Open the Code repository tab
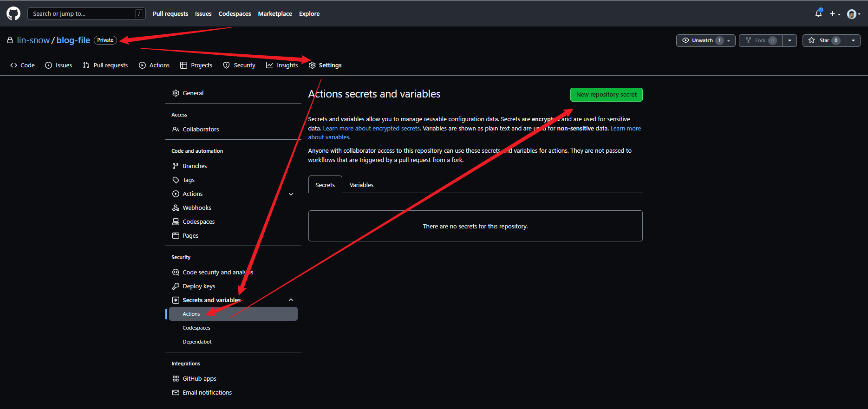This screenshot has width=868, height=409. pos(22,65)
